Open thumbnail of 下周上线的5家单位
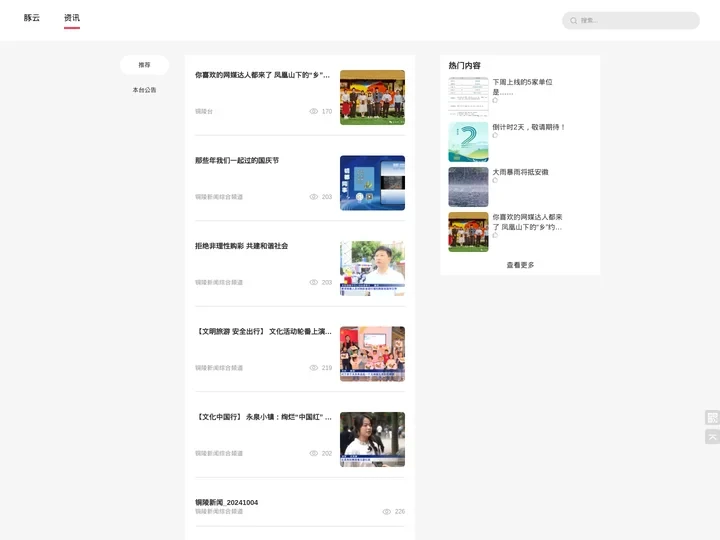The width and height of the screenshot is (720, 540). pos(468,96)
